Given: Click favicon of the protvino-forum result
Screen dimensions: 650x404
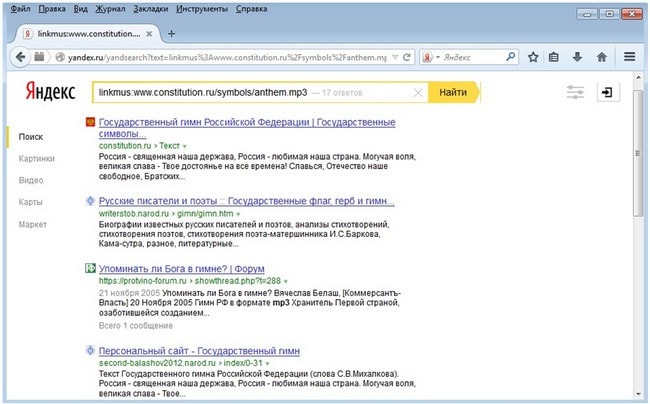Looking at the screenshot, I should coord(90,268).
